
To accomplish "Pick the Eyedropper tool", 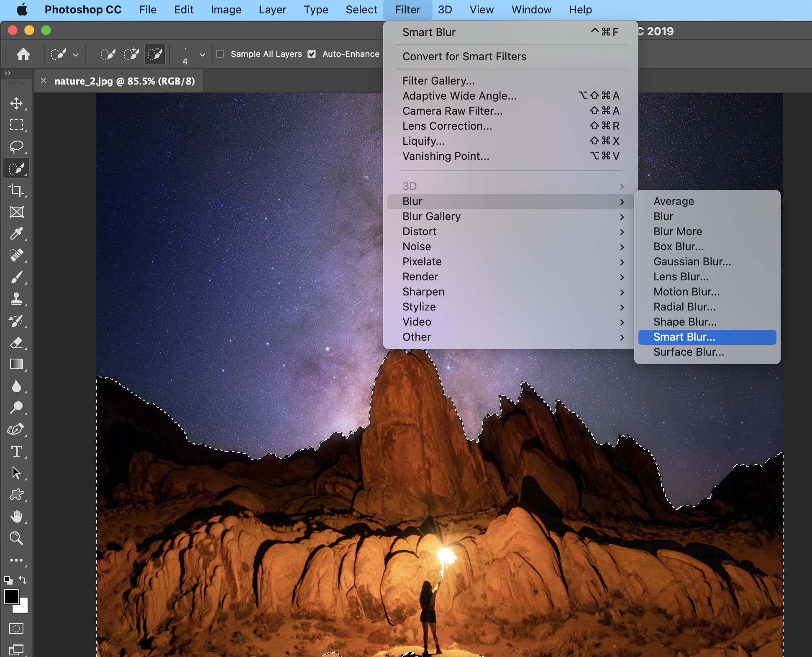I will 16,234.
